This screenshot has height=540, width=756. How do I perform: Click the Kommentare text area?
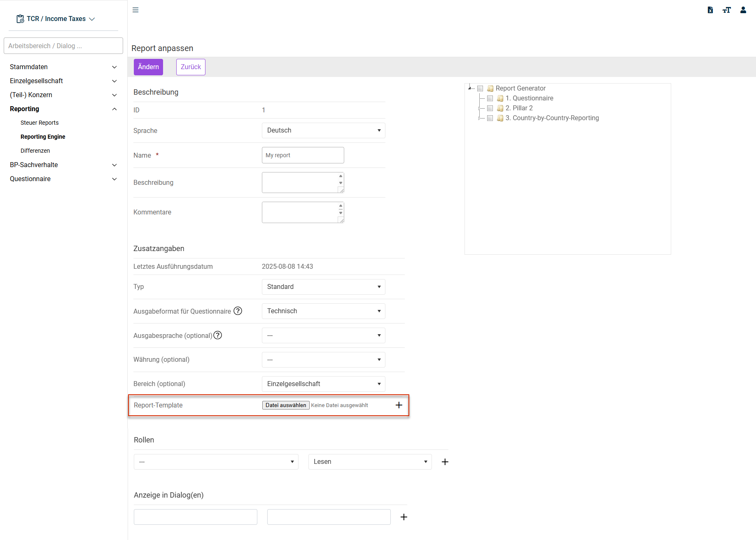coord(303,212)
